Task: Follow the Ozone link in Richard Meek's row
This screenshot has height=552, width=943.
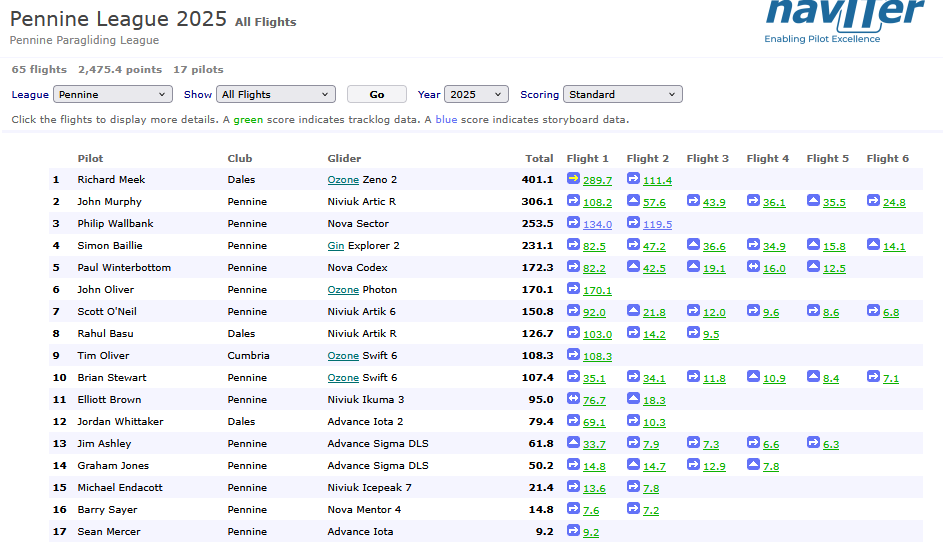Action: click(343, 180)
